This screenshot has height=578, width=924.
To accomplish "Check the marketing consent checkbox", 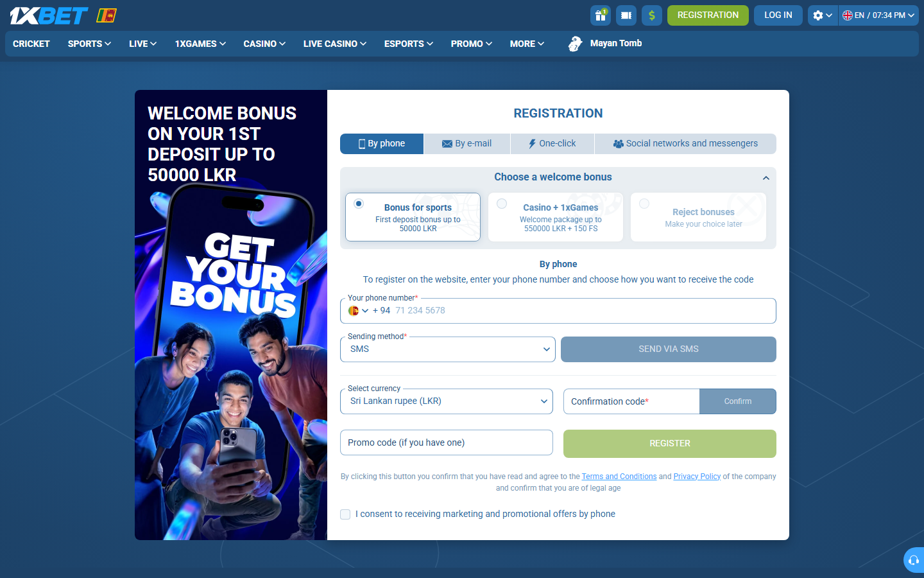I will 345,514.
